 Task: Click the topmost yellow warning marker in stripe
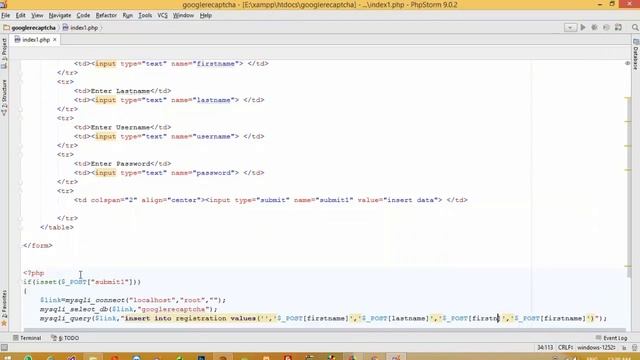(628, 98)
